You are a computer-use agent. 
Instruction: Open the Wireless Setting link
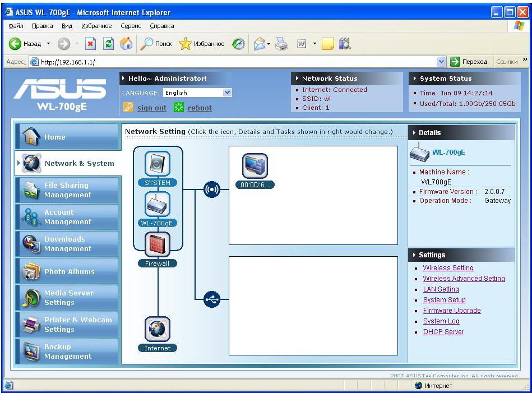click(x=448, y=268)
